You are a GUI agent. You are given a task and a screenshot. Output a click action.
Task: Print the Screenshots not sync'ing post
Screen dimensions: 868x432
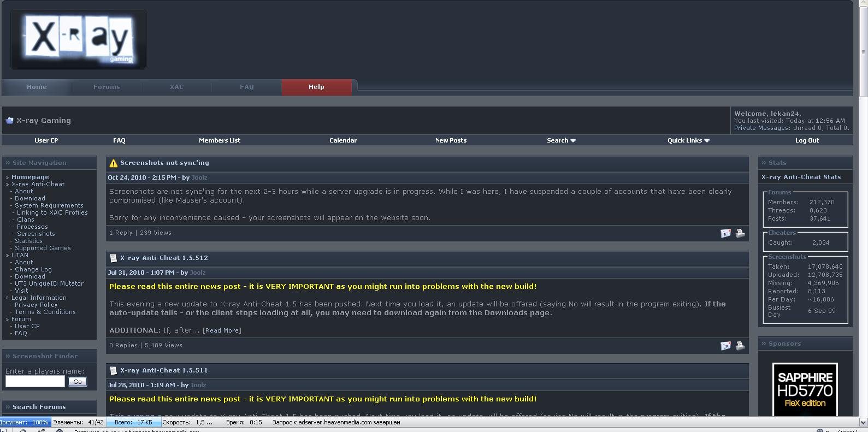pyautogui.click(x=740, y=233)
